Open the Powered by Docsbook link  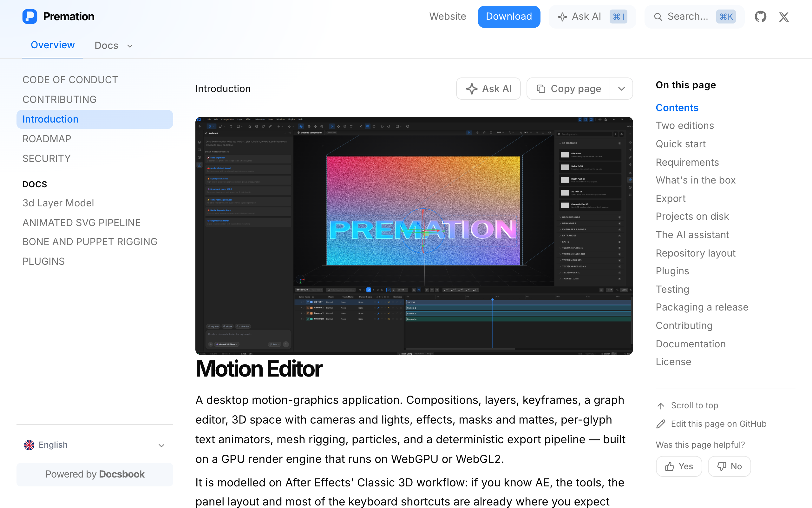coord(95,474)
